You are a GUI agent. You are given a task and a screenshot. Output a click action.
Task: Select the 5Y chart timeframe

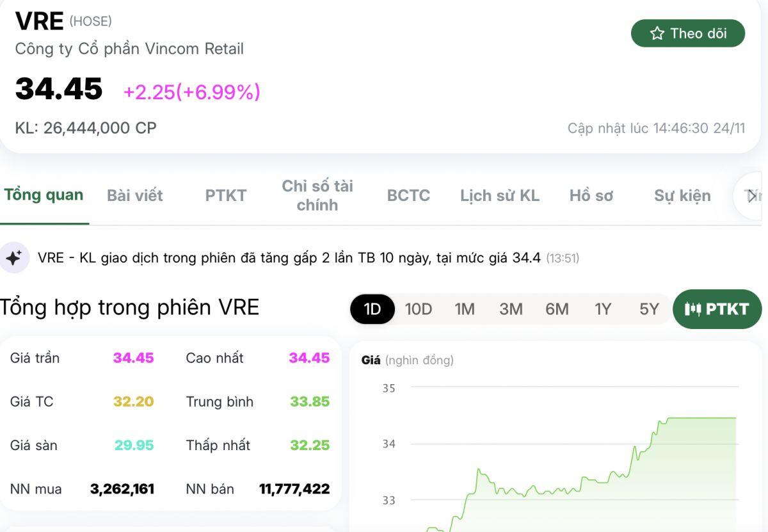[648, 309]
